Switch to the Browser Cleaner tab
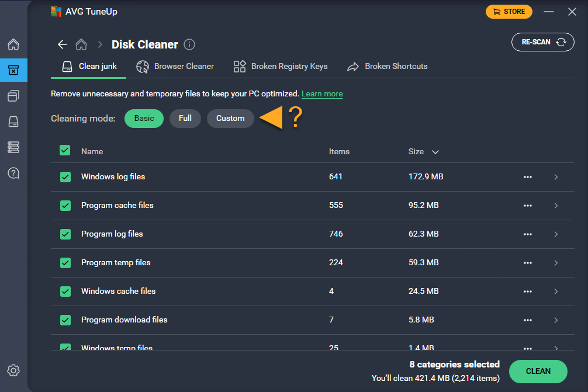Image resolution: width=588 pixels, height=392 pixels. pos(175,67)
